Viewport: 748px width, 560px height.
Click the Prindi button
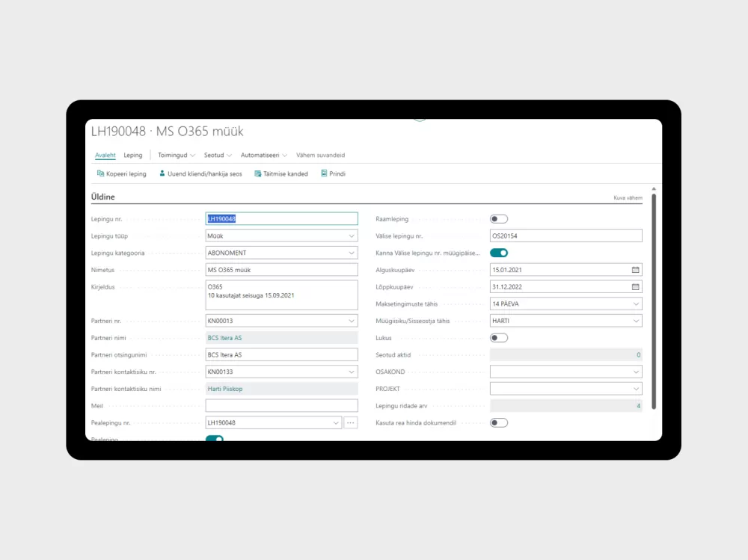pos(333,173)
